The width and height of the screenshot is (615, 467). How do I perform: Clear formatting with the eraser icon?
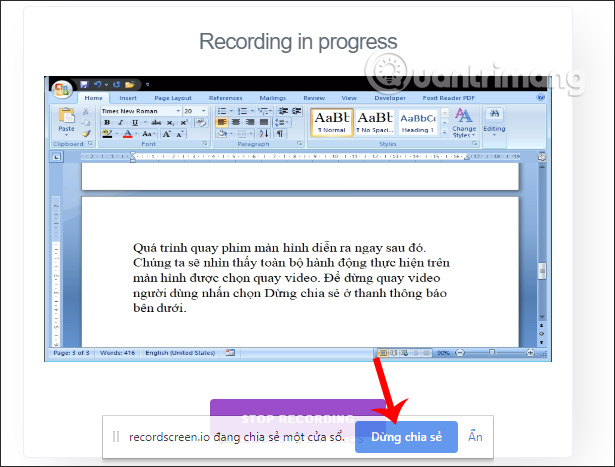coord(201,122)
